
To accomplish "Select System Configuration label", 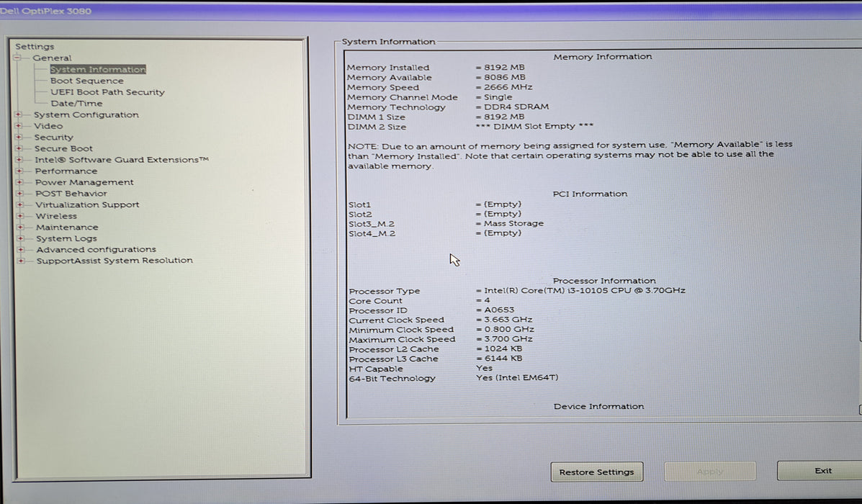I will pos(86,114).
